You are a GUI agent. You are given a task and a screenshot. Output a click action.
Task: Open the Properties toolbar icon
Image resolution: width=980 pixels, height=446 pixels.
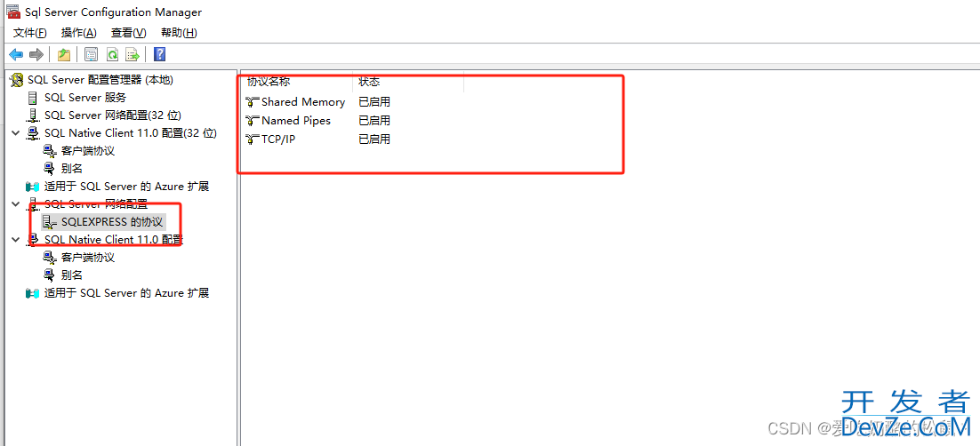pyautogui.click(x=91, y=55)
